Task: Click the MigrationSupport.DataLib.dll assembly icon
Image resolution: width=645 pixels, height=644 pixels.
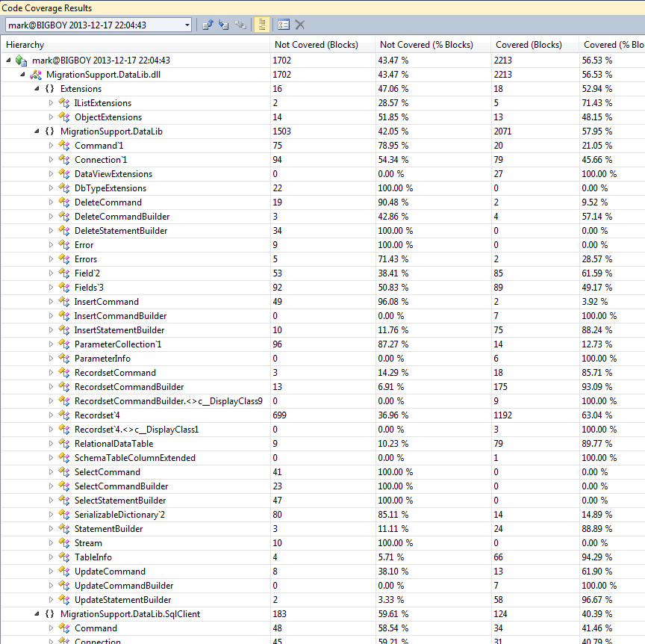Action: click(x=35, y=75)
